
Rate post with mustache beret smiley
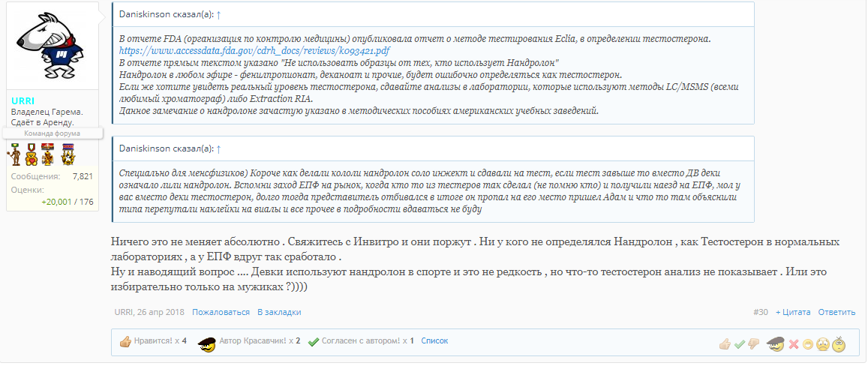point(776,344)
